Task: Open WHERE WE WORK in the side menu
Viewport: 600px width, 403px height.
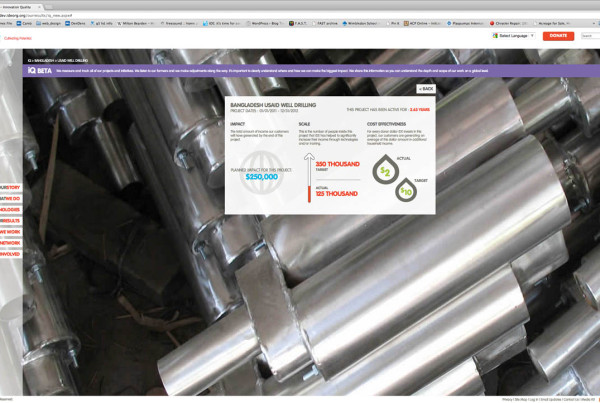Action: [10, 232]
